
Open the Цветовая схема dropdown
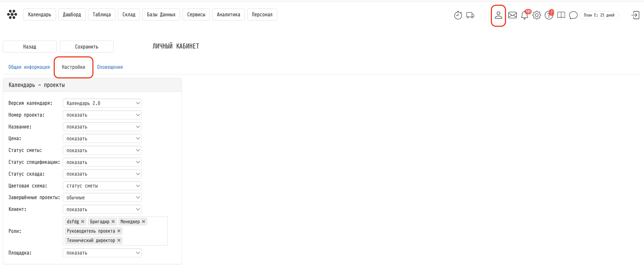click(x=102, y=186)
